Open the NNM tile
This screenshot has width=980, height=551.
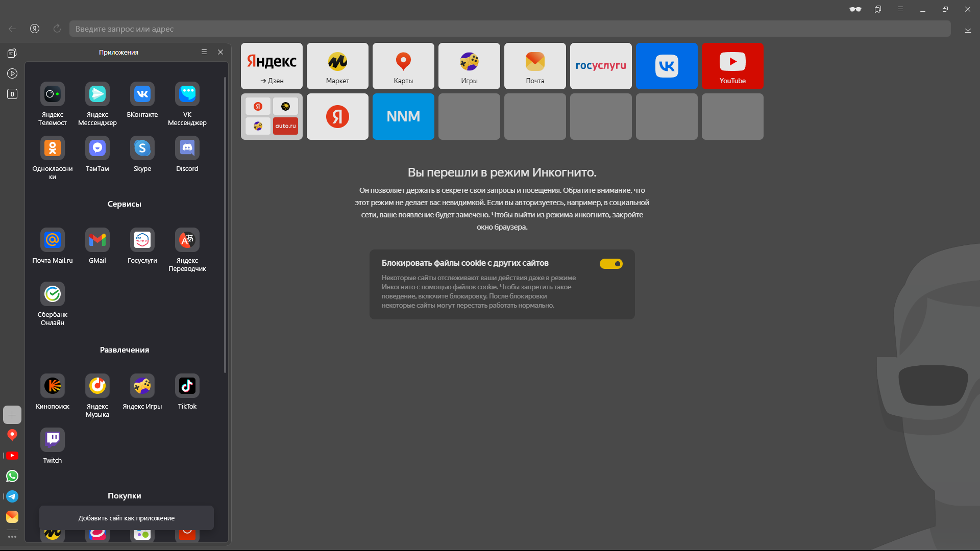[x=403, y=116]
